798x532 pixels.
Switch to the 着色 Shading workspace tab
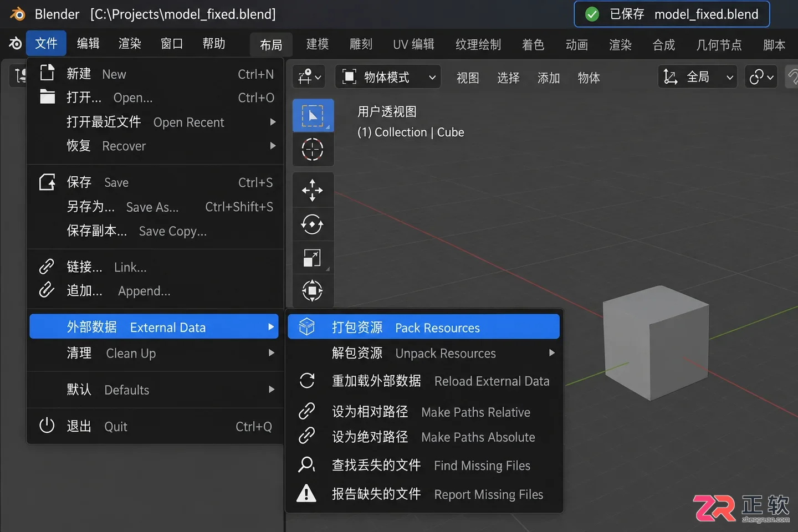point(533,44)
